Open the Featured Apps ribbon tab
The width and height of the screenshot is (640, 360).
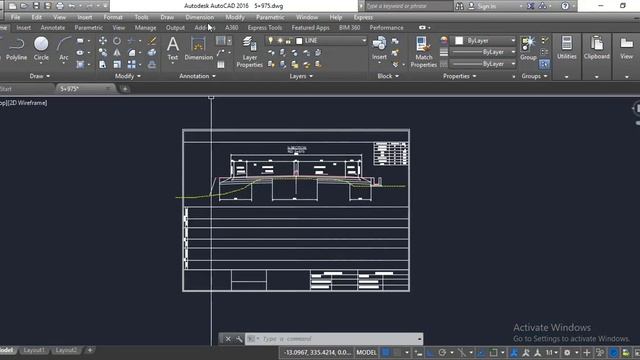pyautogui.click(x=310, y=27)
